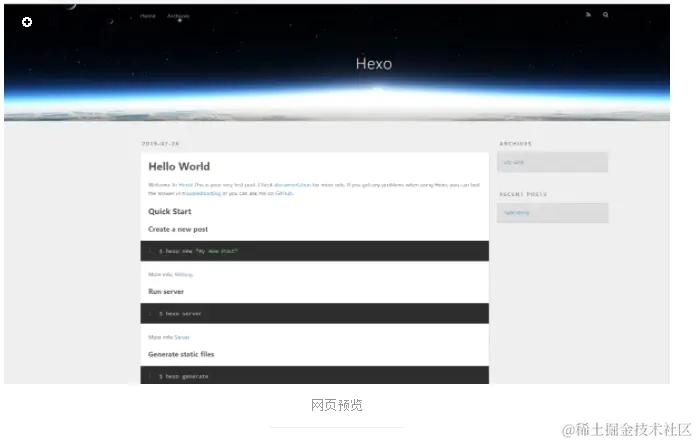Follow the troubleshooting link in post
This screenshot has height=443, width=697.
pyautogui.click(x=201, y=193)
